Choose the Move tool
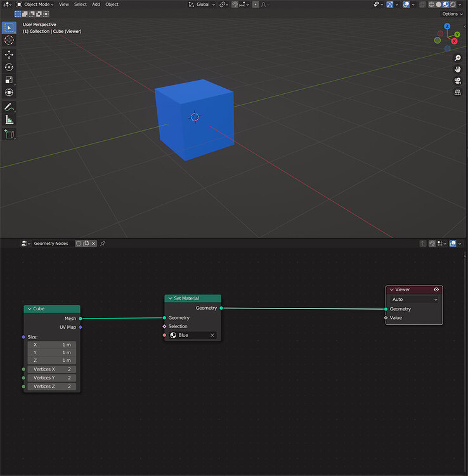This screenshot has width=468, height=476. (9, 55)
